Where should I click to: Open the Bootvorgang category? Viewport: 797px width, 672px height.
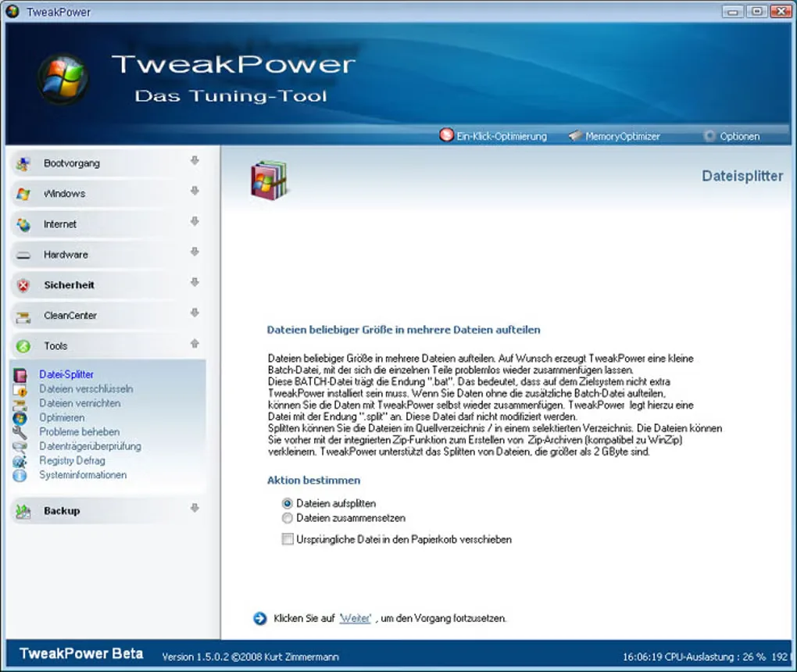pyautogui.click(x=72, y=163)
